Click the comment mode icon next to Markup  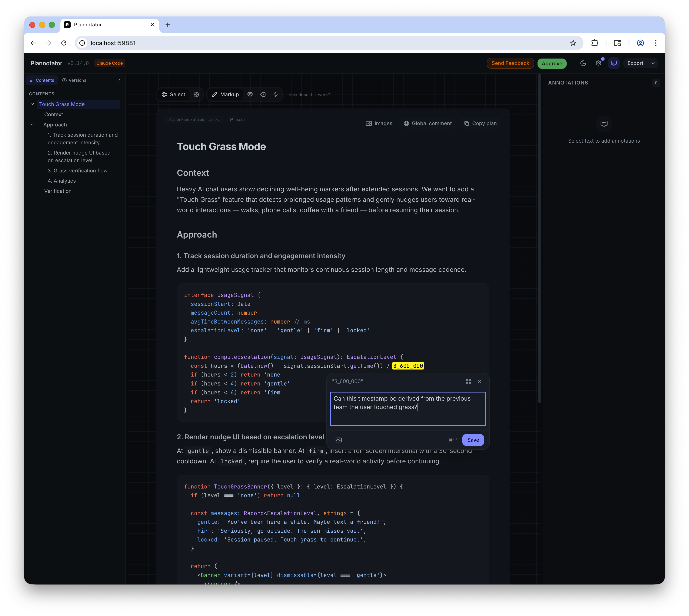tap(250, 95)
